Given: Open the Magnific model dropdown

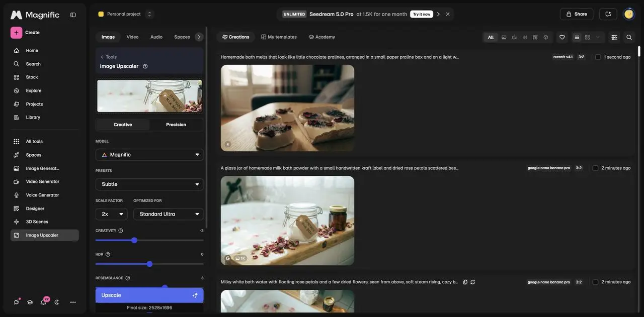Looking at the screenshot, I should [149, 155].
